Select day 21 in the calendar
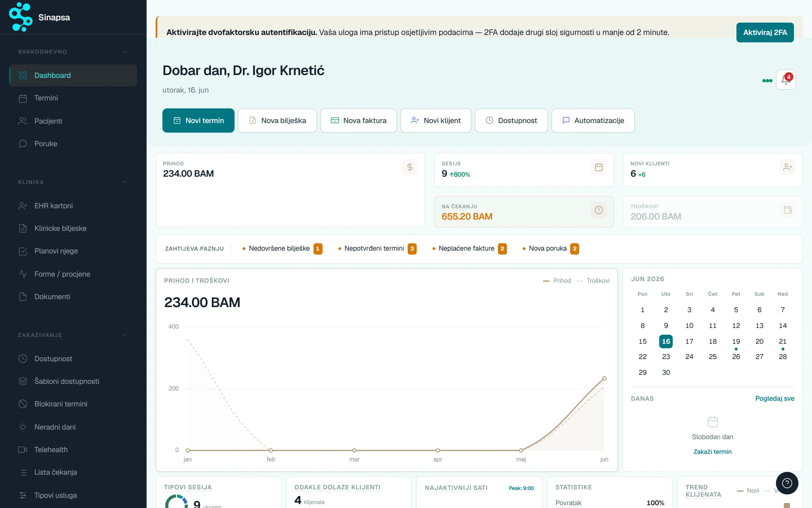 (x=782, y=341)
